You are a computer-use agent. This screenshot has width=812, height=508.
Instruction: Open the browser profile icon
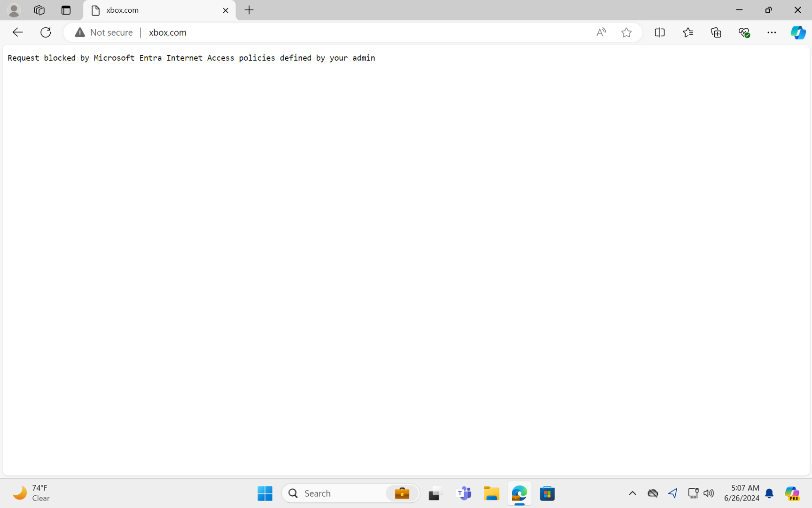[14, 10]
